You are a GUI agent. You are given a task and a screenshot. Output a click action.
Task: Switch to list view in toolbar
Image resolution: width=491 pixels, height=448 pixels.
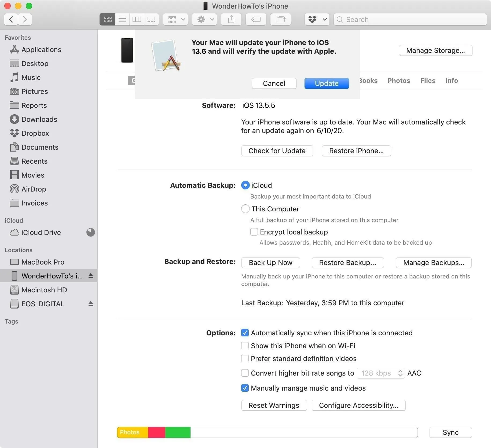click(122, 19)
